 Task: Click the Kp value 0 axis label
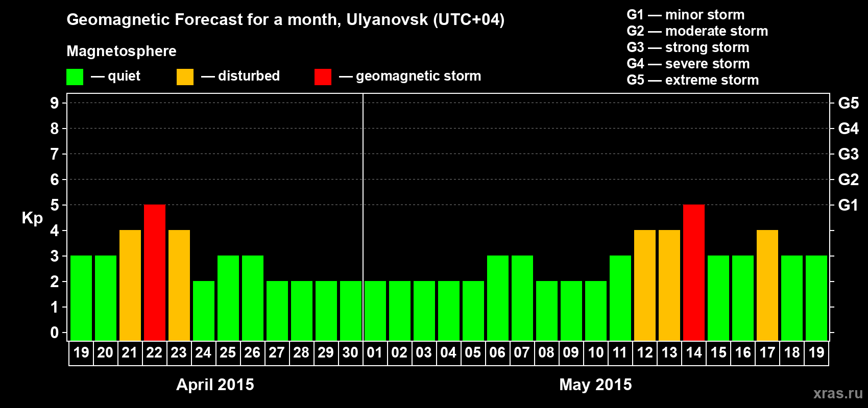[55, 333]
